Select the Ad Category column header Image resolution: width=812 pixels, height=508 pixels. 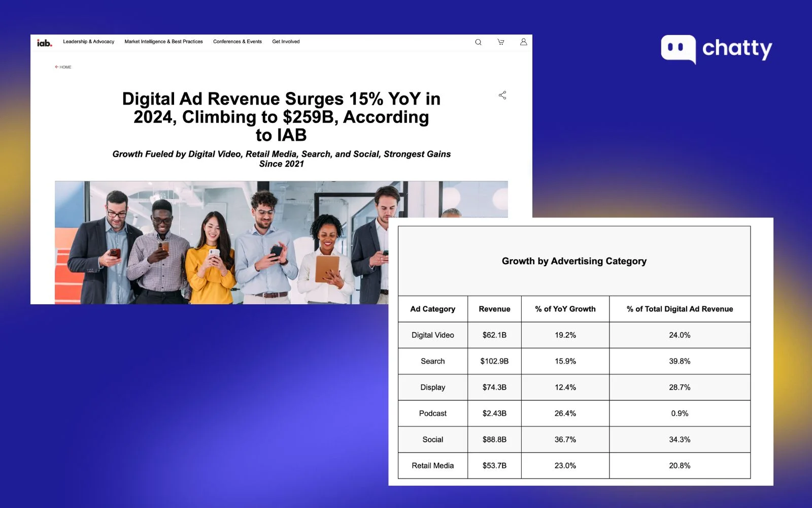(433, 309)
